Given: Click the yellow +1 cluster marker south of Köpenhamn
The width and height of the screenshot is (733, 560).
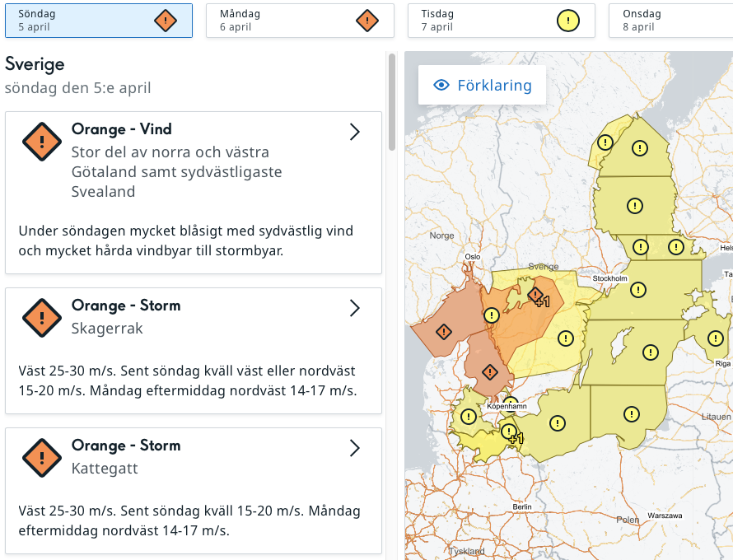Looking at the screenshot, I should [x=511, y=432].
